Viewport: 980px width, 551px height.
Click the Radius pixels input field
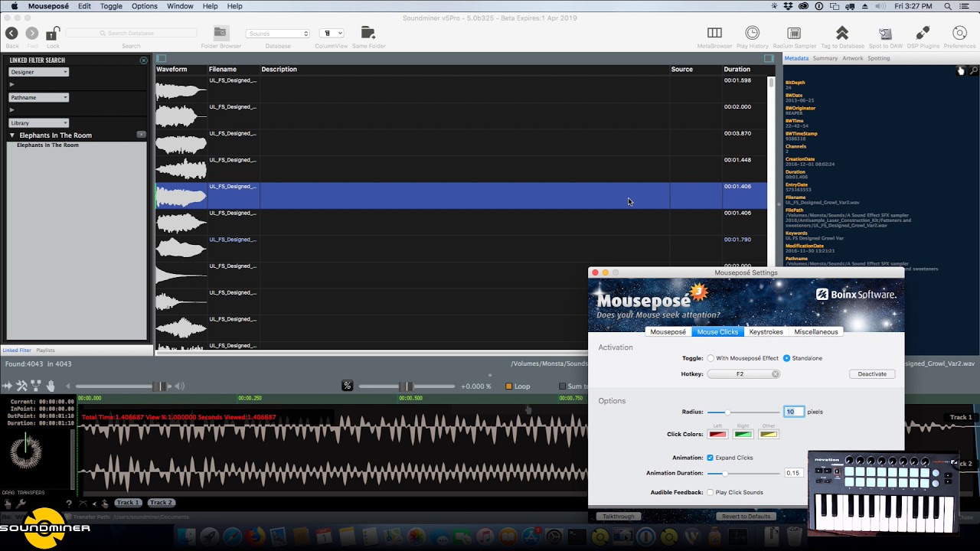(794, 412)
